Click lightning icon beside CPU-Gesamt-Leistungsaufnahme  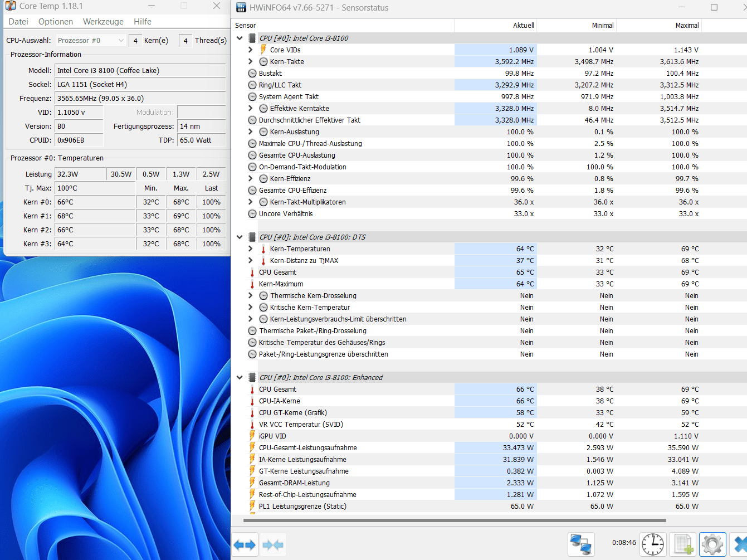252,447
